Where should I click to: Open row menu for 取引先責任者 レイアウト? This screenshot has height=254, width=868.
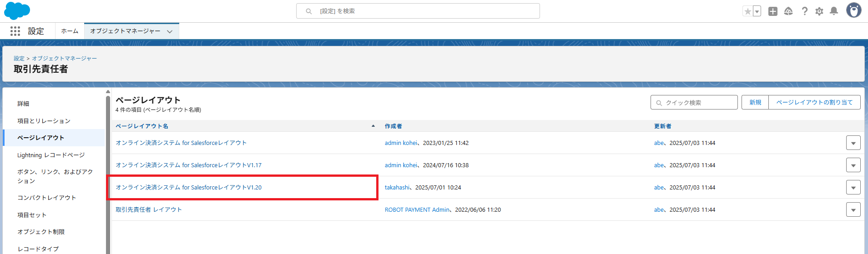click(853, 209)
